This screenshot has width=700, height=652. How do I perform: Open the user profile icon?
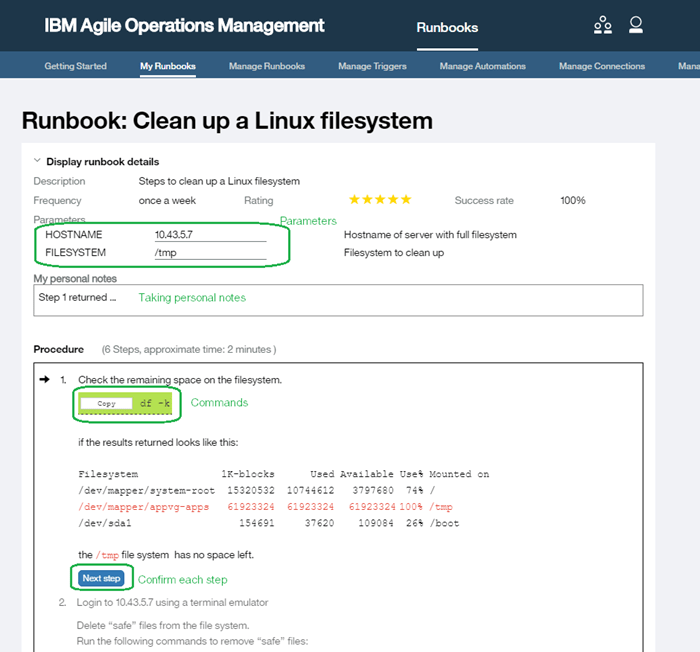636,25
